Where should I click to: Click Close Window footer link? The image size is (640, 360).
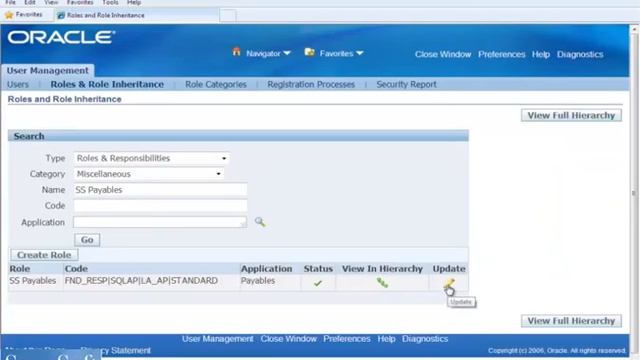tap(289, 339)
